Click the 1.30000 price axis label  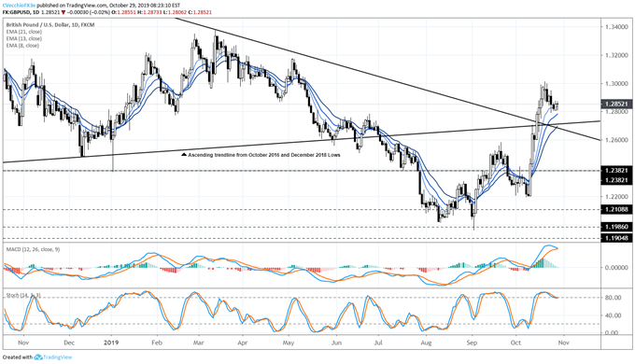point(615,83)
